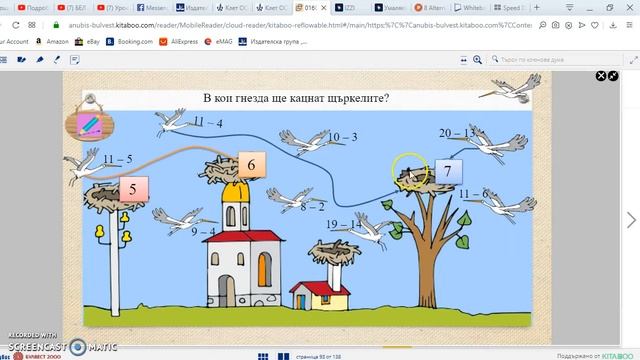Open the eBay bookmark
Screen dimensions: 640x360
click(x=87, y=42)
